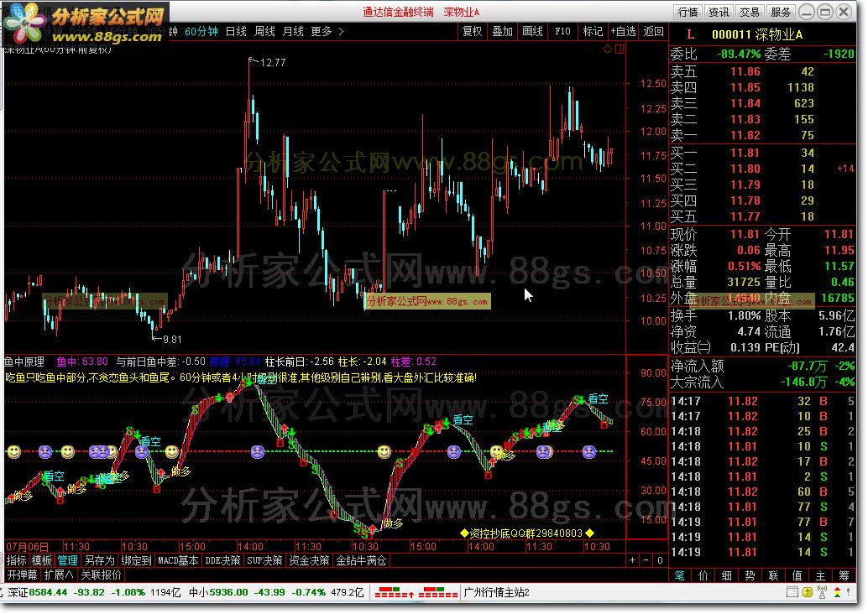The width and height of the screenshot is (868, 614).
Task: Click the red L marker beside stock code
Action: (690, 34)
